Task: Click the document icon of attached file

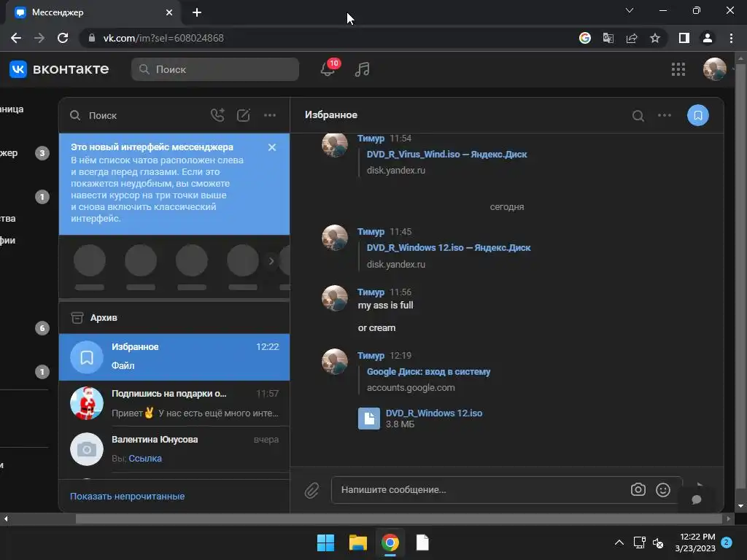Action: [x=368, y=419]
